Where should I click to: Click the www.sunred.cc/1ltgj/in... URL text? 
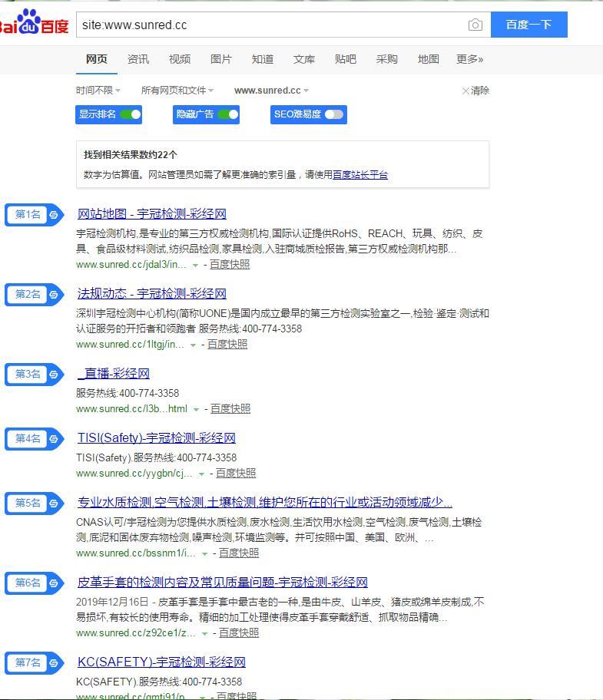(x=130, y=345)
